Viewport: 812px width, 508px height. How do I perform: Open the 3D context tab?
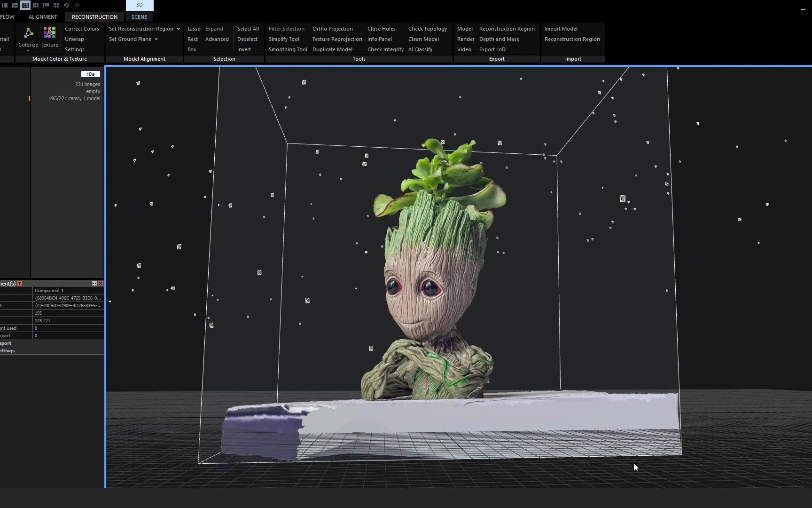[x=140, y=5]
